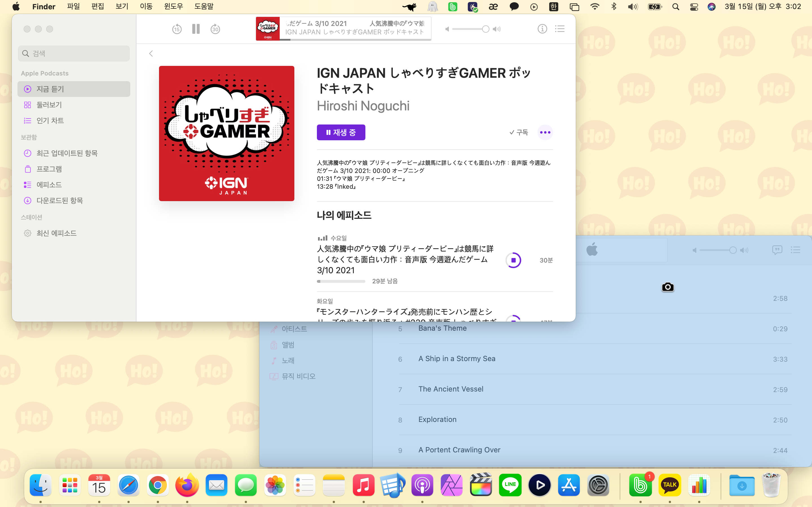Show the Up Next queue list
Viewport: 812px width, 507px height.
[x=560, y=29]
